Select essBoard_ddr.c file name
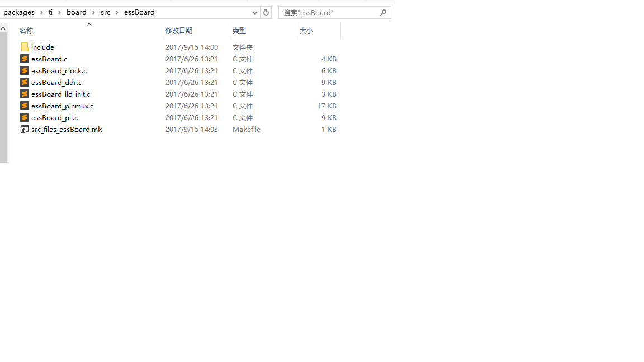Image resolution: width=644 pixels, height=362 pixels. click(x=56, y=83)
